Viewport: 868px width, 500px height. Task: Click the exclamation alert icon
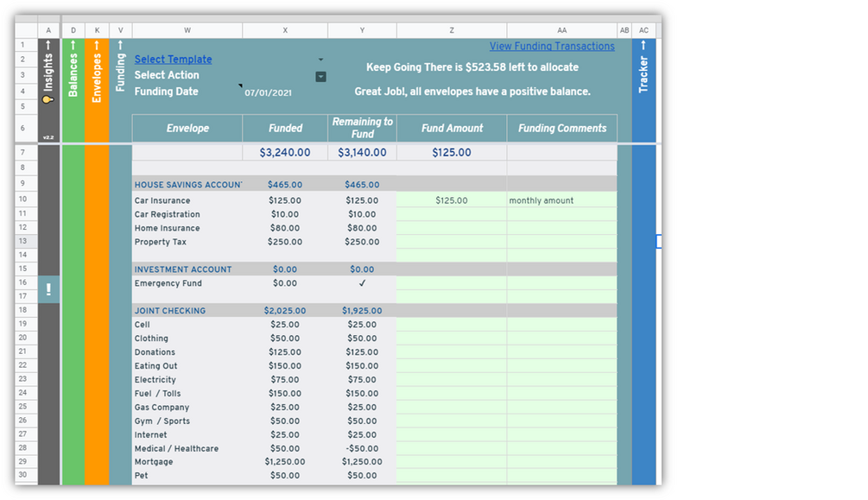(x=48, y=289)
